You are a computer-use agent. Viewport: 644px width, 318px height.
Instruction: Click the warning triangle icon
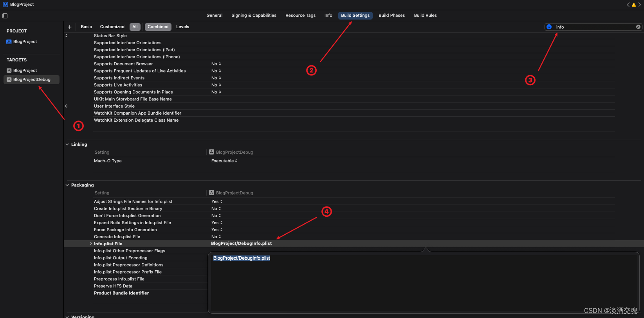click(x=634, y=5)
